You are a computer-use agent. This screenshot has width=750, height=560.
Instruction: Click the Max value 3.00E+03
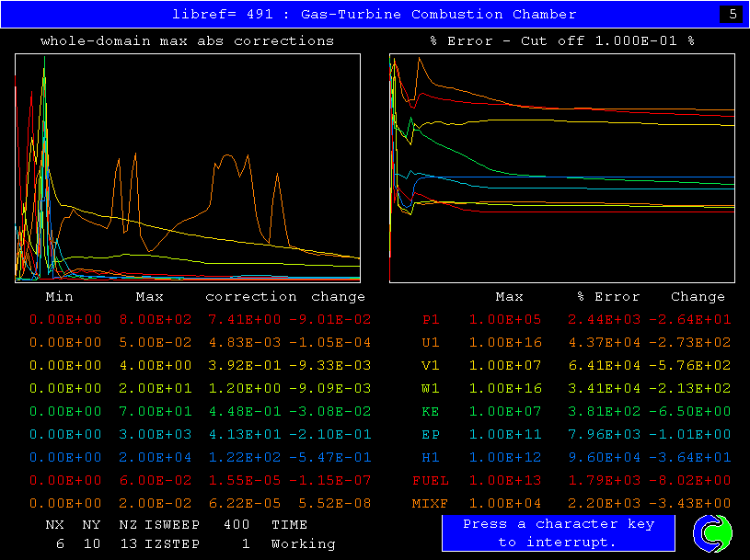pyautogui.click(x=156, y=434)
